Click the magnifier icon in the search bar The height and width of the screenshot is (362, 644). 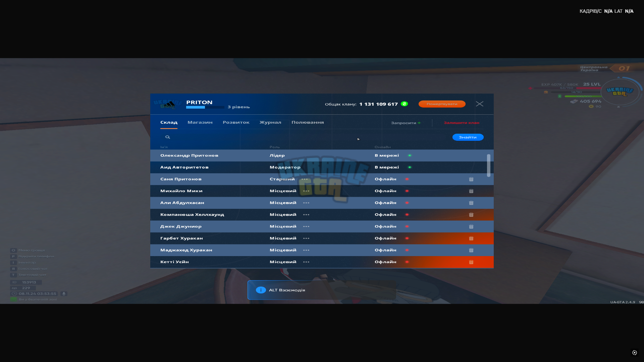(x=168, y=137)
